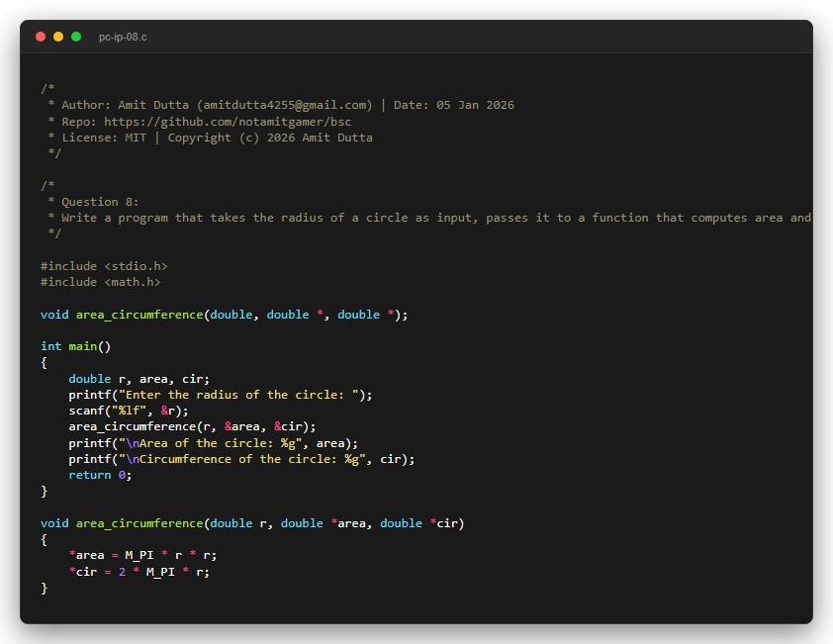
Task: Click the area_circumference prototype declaration line
Action: pos(225,315)
